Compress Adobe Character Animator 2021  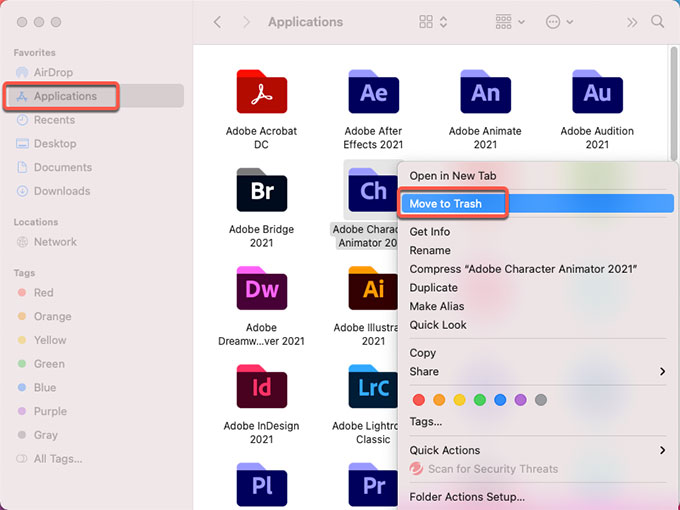(538, 269)
